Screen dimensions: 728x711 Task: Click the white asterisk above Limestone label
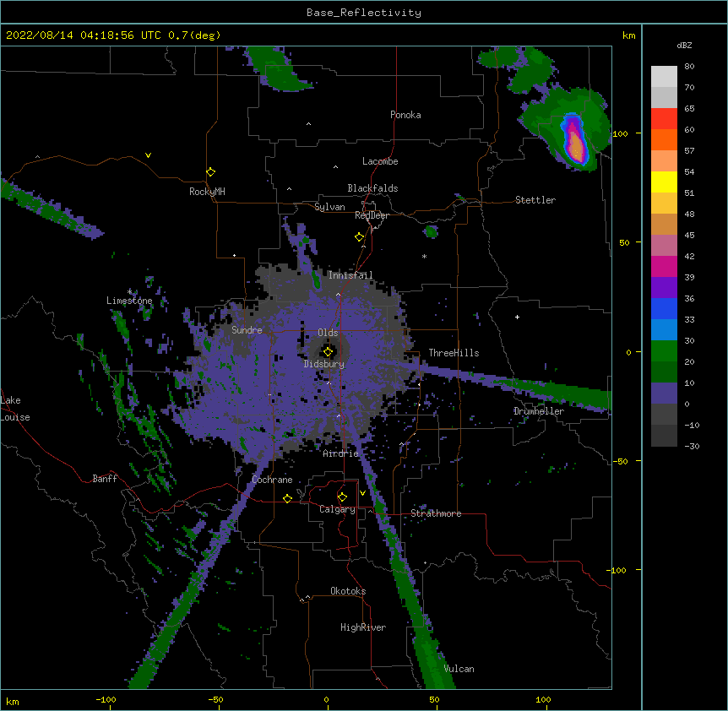pyautogui.click(x=130, y=291)
